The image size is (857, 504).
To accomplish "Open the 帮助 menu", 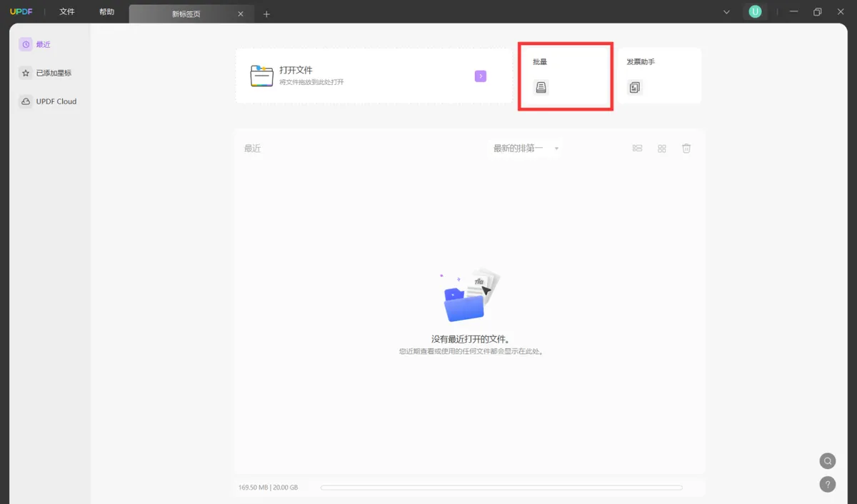I will (106, 12).
